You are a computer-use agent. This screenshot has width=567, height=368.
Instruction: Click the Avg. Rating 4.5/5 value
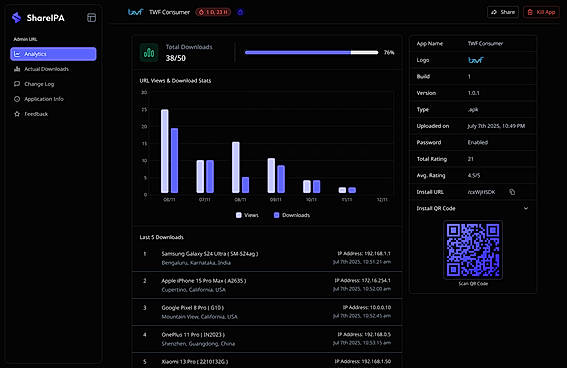pos(474,175)
